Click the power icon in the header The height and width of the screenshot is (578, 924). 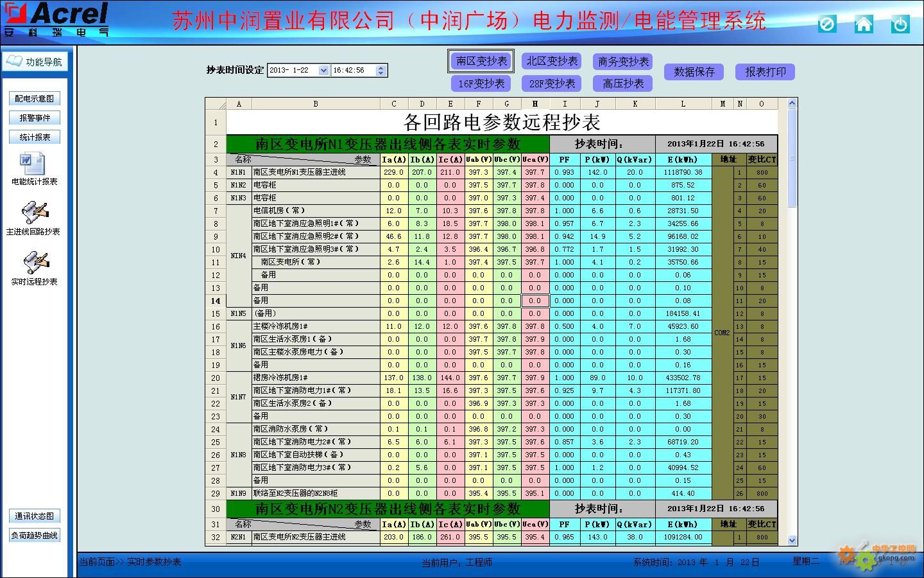point(900,24)
